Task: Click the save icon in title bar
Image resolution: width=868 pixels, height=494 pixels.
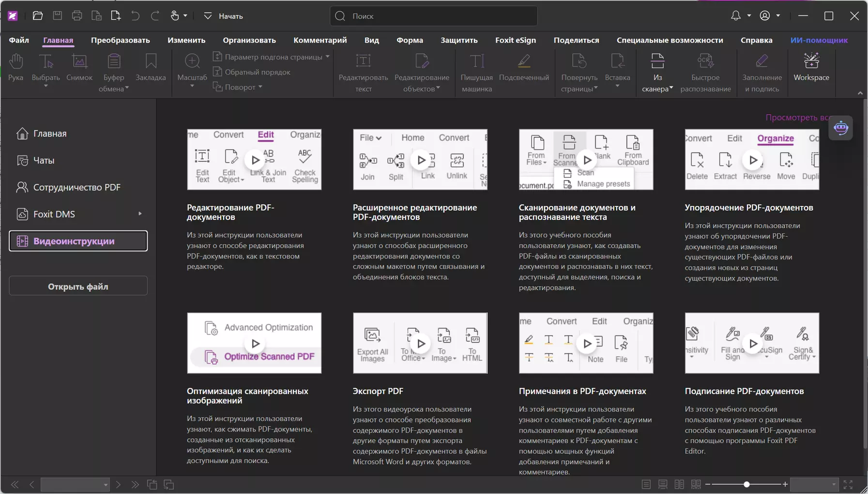Action: coord(57,15)
